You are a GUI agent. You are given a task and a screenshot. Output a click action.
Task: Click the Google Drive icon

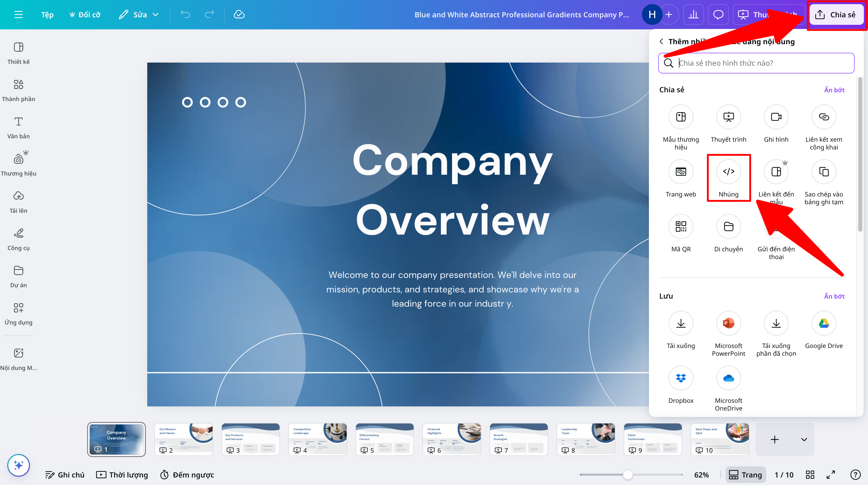[824, 323]
